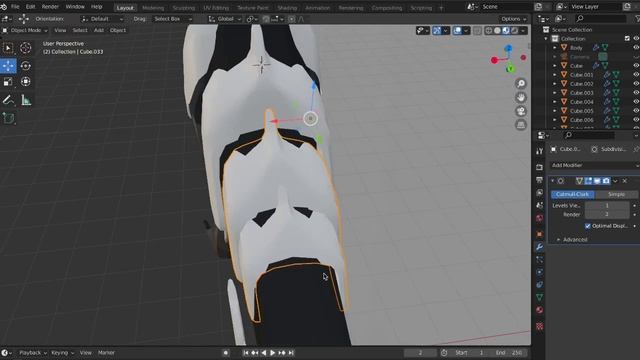Open the Render properties tab
The image size is (640, 360).
540,167
